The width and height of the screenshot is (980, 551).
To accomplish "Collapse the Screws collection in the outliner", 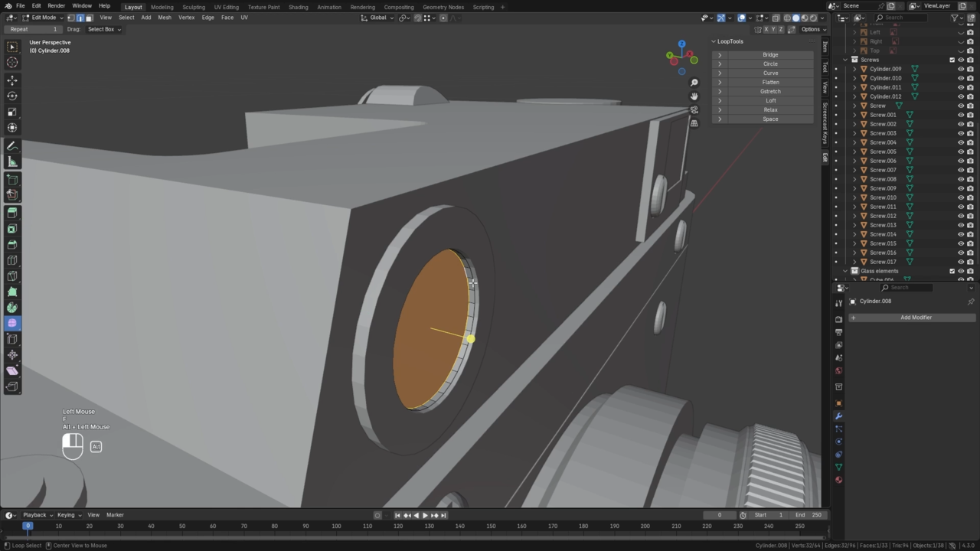I will (845, 60).
